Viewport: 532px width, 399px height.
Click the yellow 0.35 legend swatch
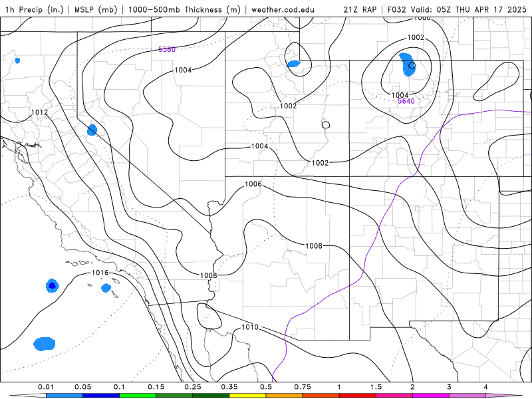[x=247, y=396]
